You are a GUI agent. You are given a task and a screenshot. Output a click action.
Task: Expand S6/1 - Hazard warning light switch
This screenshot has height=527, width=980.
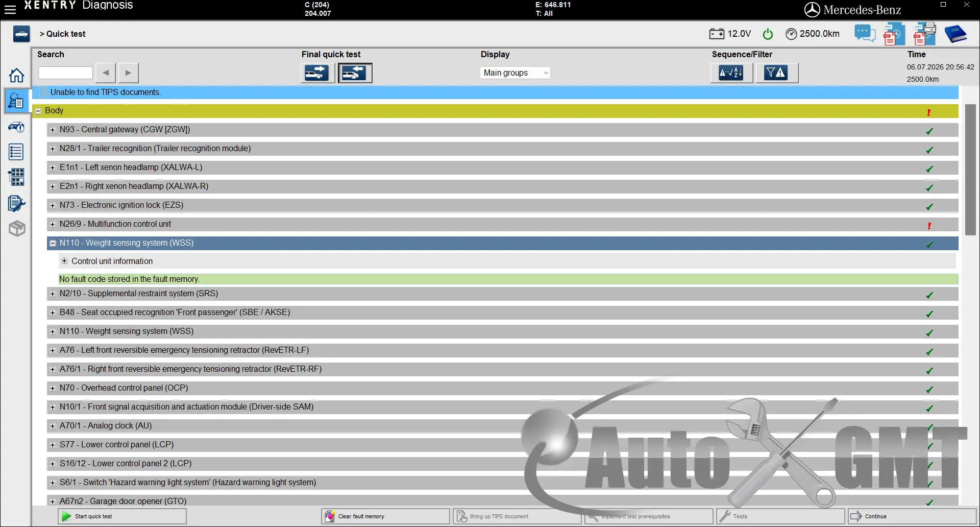(x=52, y=483)
